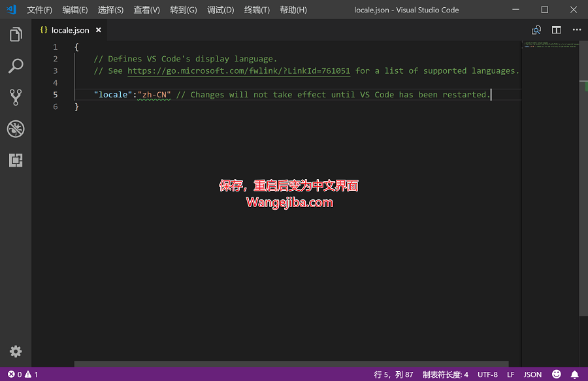Open the Explorer view in activity bar

(16, 35)
